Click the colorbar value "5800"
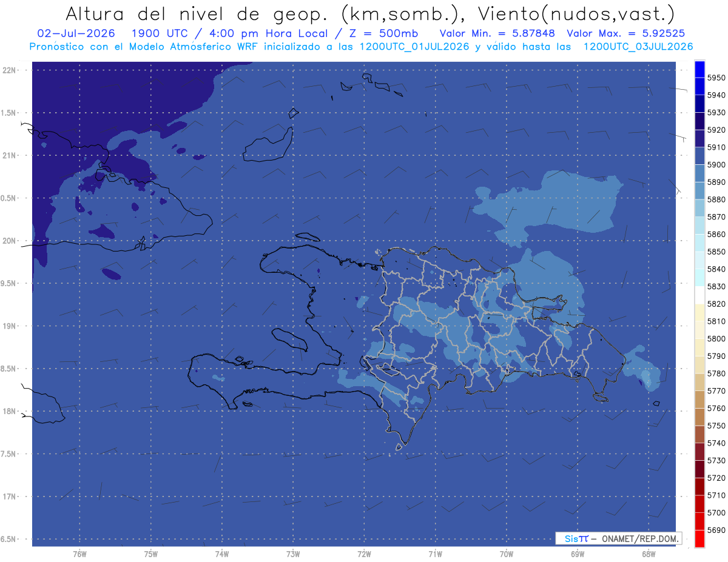The width and height of the screenshot is (728, 562). [716, 338]
